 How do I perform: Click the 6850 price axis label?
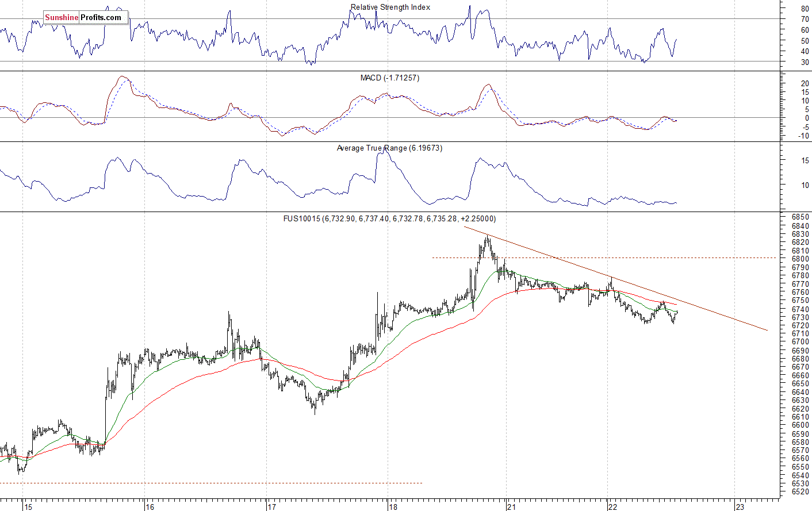tap(800, 217)
